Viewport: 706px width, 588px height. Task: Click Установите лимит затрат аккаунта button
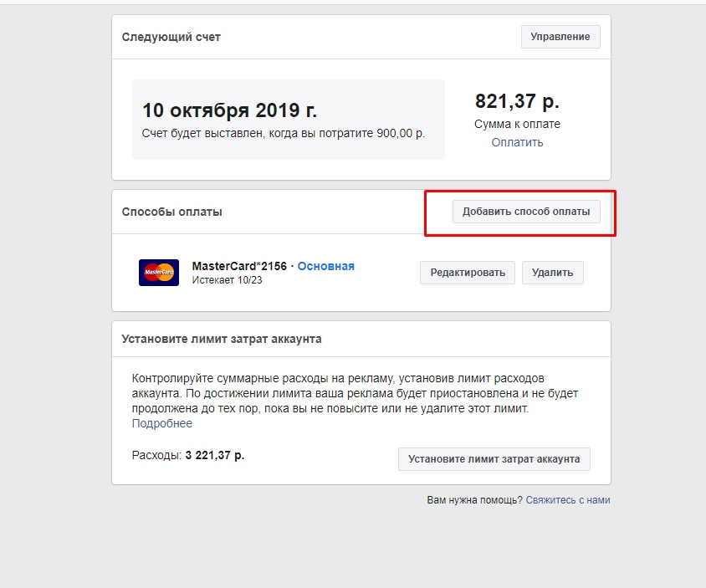(494, 459)
